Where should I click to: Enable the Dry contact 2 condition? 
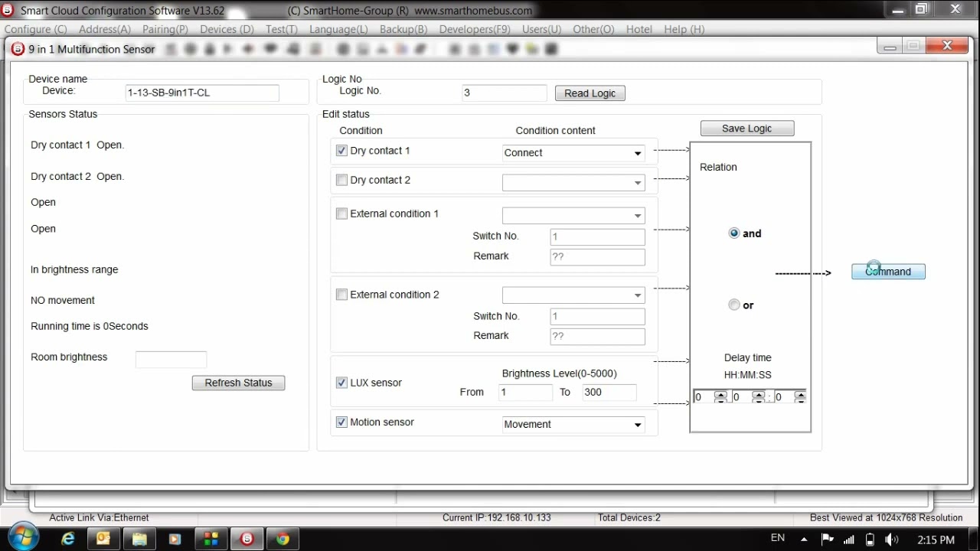coord(341,180)
